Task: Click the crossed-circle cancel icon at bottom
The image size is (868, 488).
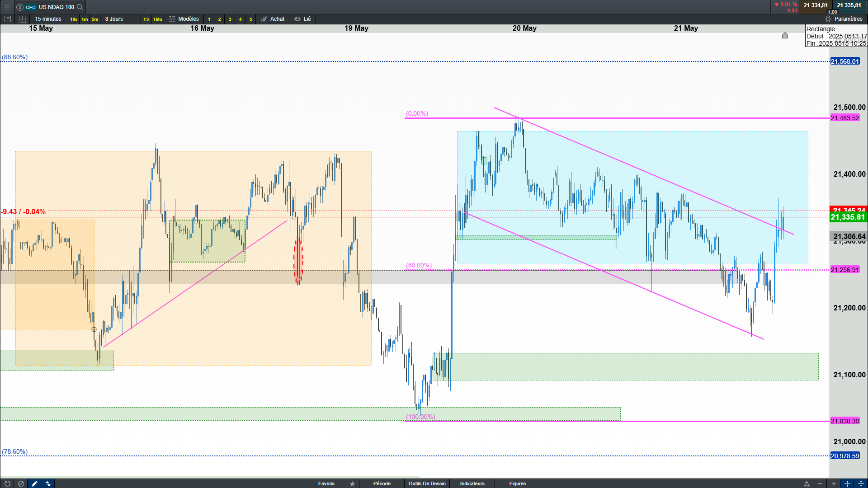Action: point(21,483)
